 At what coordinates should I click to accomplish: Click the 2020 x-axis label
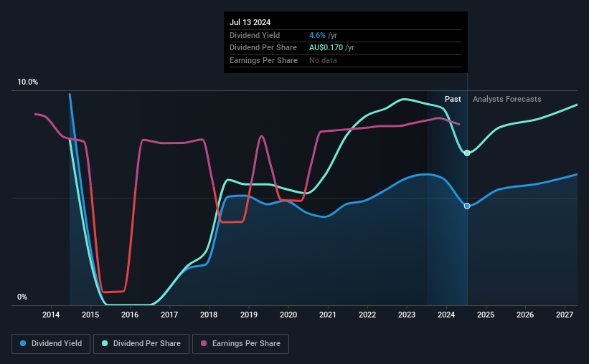coord(288,315)
